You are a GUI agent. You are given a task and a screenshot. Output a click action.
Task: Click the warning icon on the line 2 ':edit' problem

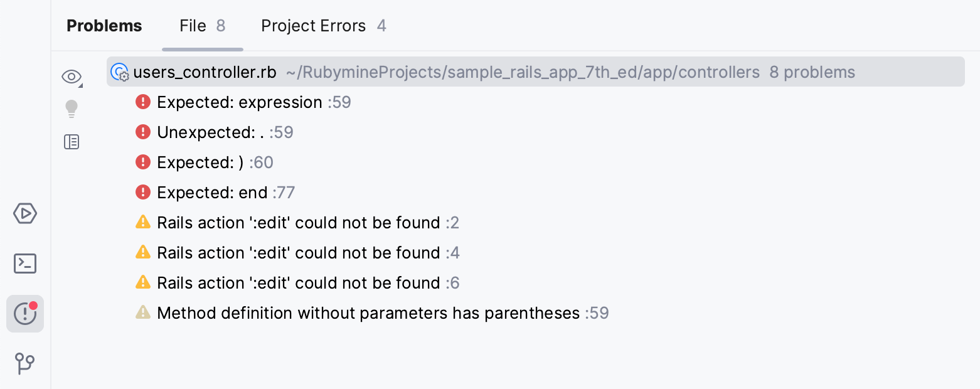(x=143, y=222)
